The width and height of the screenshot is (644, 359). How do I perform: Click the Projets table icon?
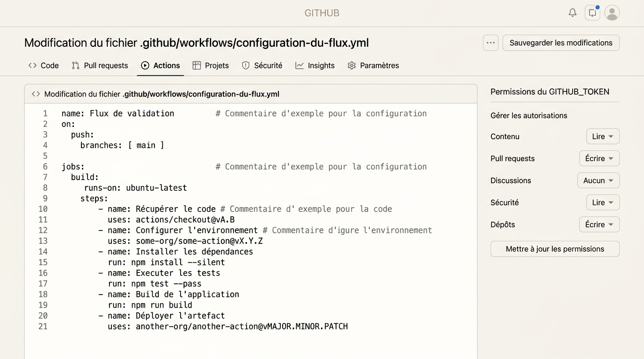(197, 65)
